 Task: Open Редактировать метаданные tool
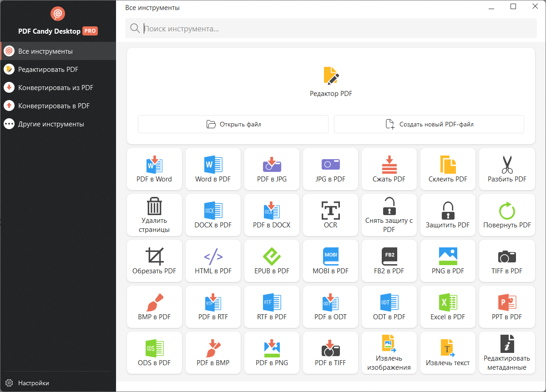pyautogui.click(x=507, y=352)
